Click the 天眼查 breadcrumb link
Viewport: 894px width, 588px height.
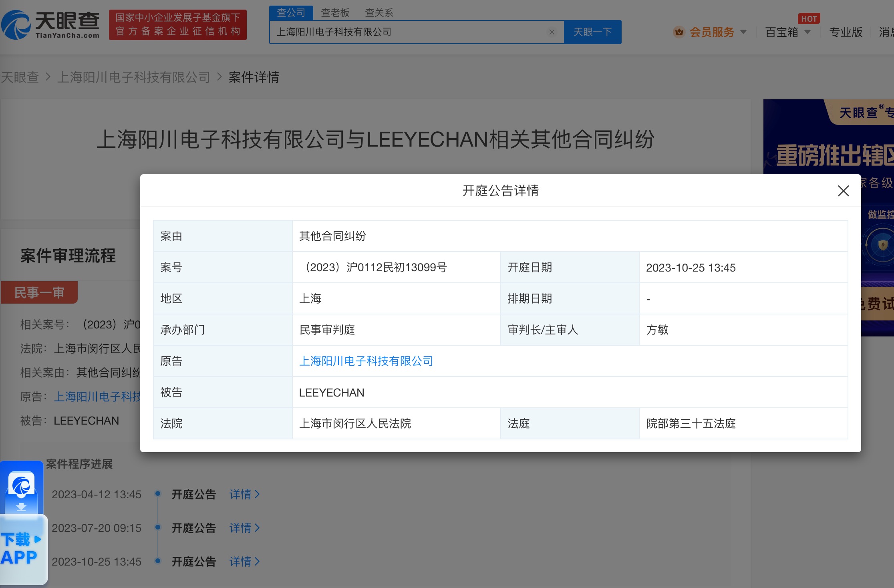[x=20, y=77]
